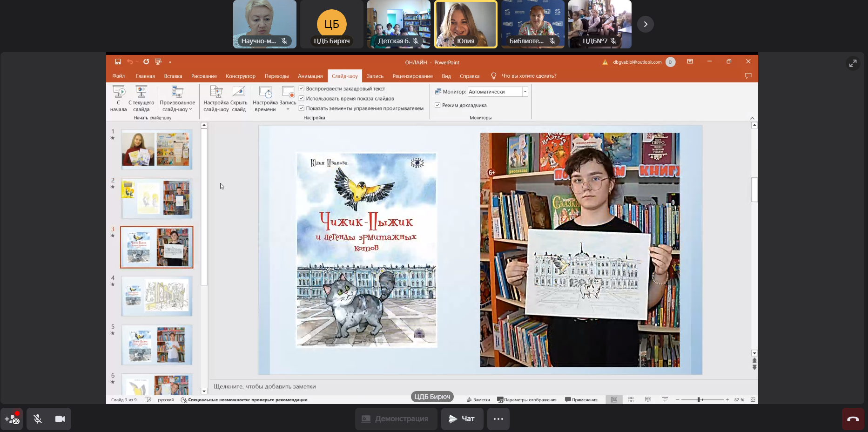Click the account avatar next to the email
The height and width of the screenshot is (432, 868).
click(x=670, y=62)
